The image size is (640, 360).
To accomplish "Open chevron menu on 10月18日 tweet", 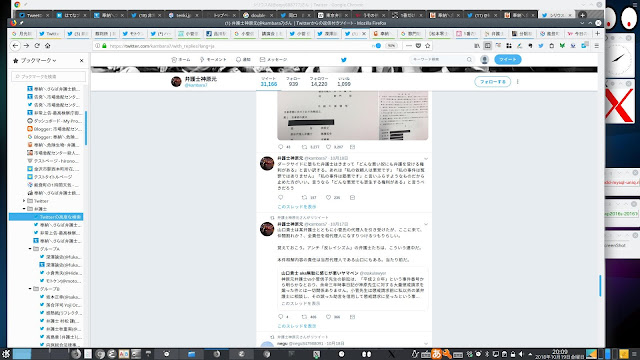I will (x=426, y=158).
